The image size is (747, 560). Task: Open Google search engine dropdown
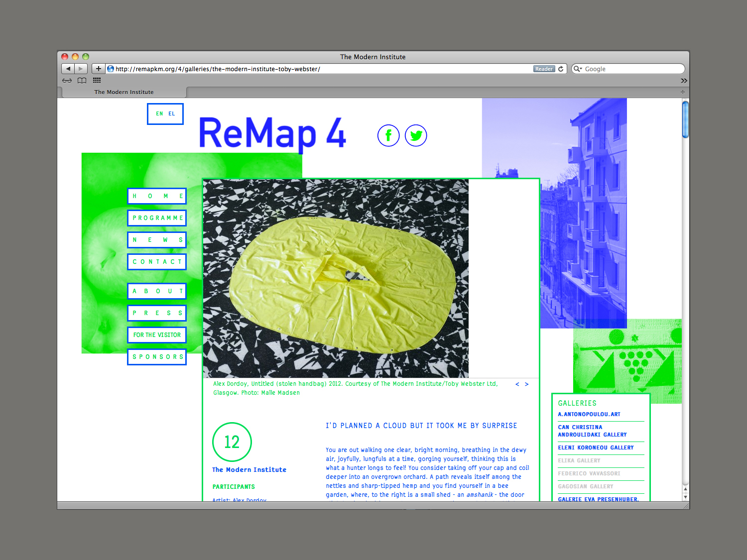(x=578, y=69)
